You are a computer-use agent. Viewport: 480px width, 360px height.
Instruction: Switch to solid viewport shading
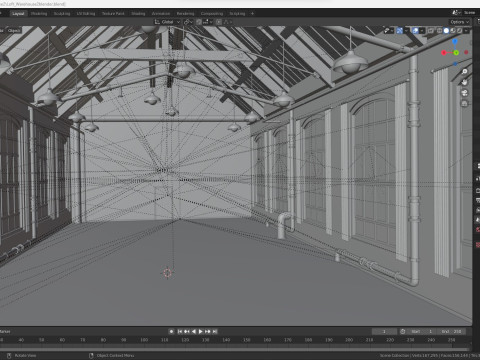click(446, 31)
